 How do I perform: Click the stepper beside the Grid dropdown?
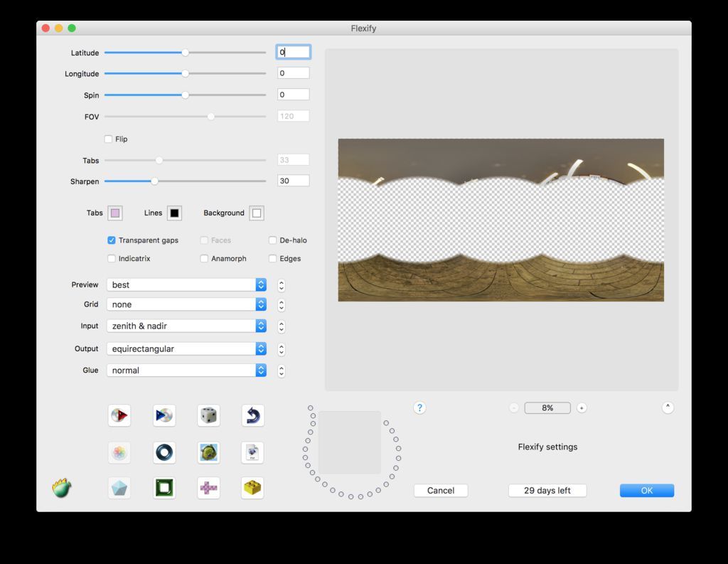click(x=282, y=305)
